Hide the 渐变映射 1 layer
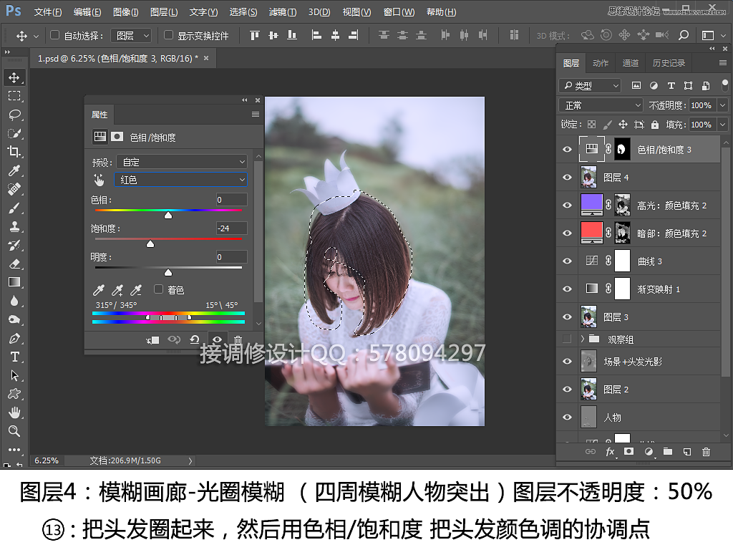The image size is (733, 560). [567, 289]
